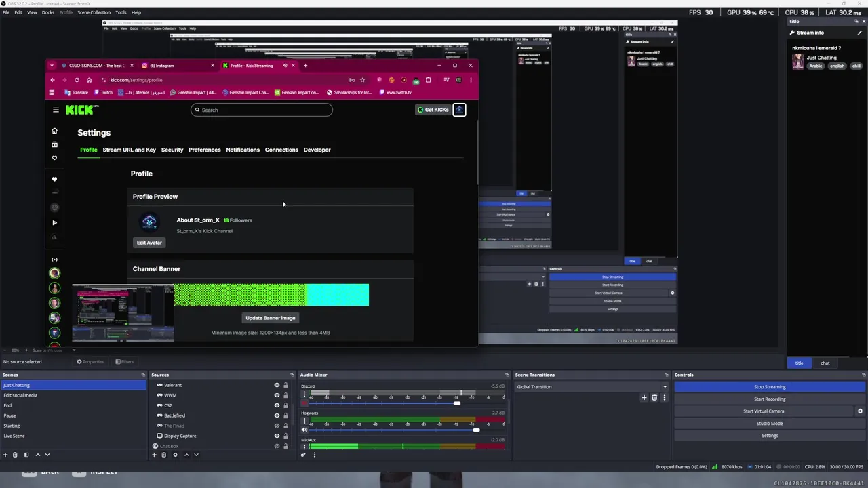Delete scene transition with trash icon
Viewport: 868px width, 488px height.
coord(654,398)
